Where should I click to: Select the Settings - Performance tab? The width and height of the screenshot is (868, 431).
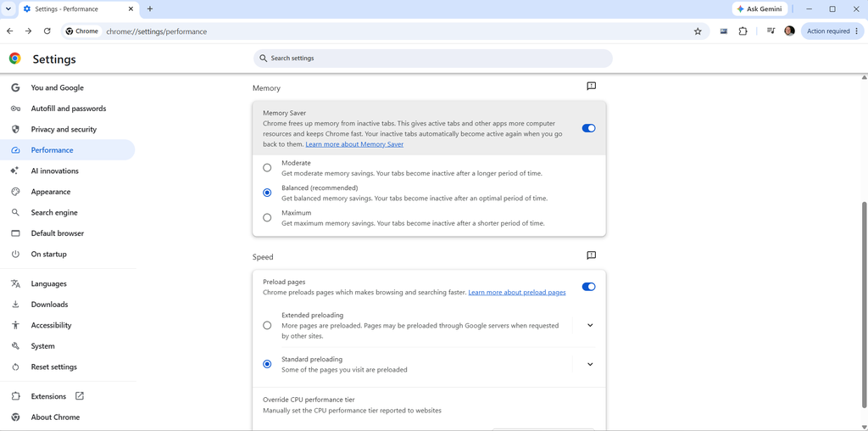pyautogui.click(x=78, y=9)
